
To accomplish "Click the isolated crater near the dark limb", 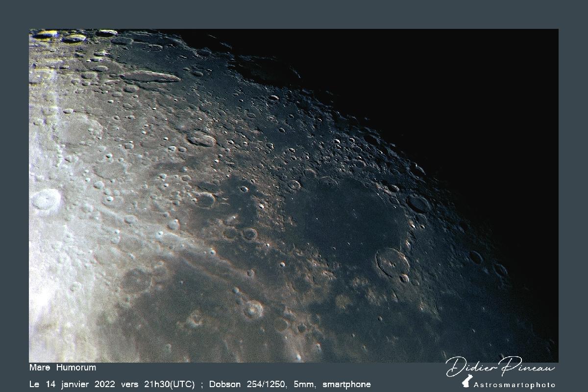I will pos(475,257).
